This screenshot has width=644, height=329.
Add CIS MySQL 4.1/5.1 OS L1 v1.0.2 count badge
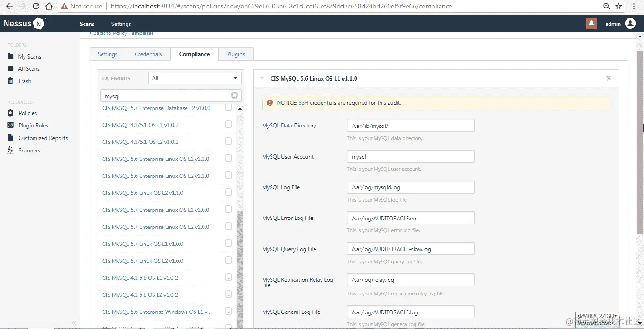pyautogui.click(x=228, y=125)
